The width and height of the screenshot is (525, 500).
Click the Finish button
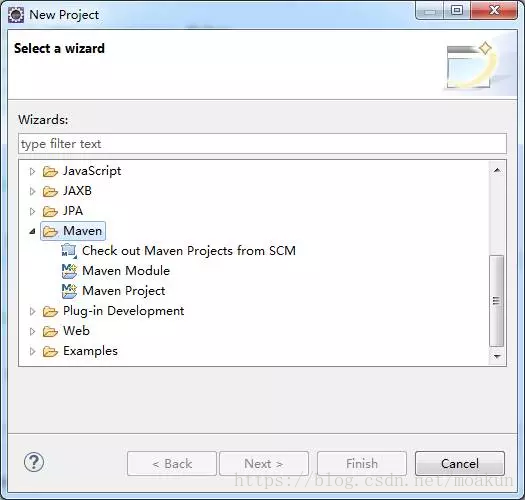(x=362, y=463)
